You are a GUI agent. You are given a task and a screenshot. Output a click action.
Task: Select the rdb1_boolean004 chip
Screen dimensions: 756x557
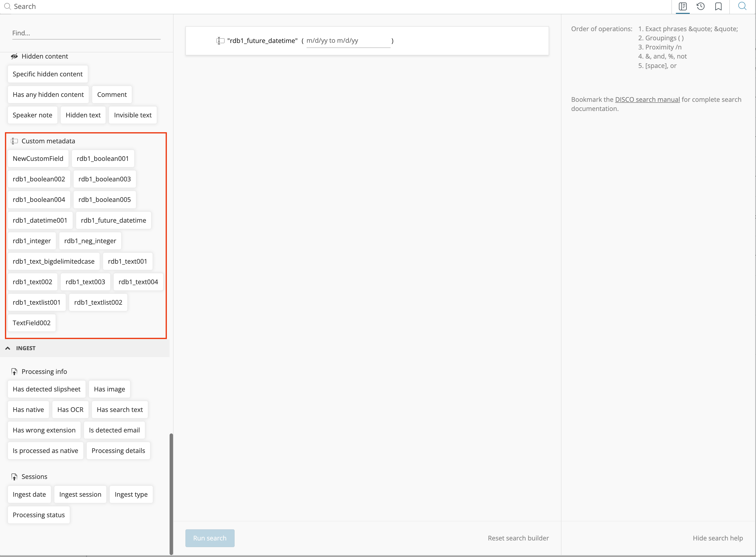coord(39,200)
